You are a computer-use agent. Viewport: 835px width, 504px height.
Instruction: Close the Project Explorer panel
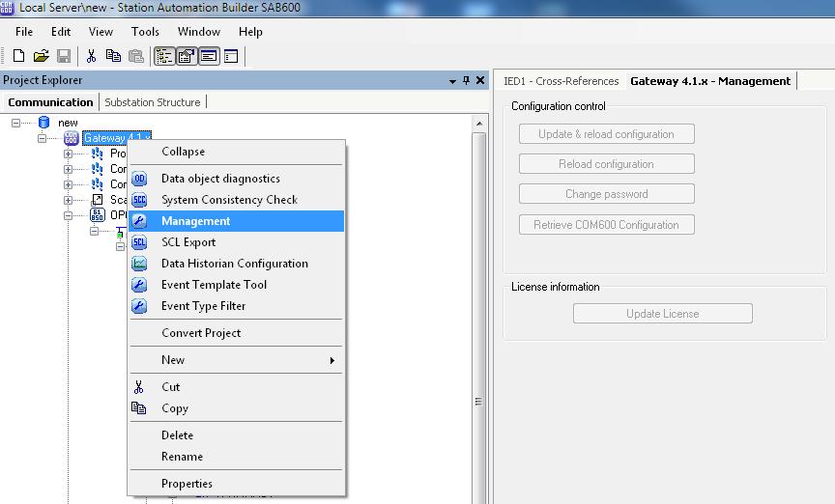[x=480, y=80]
